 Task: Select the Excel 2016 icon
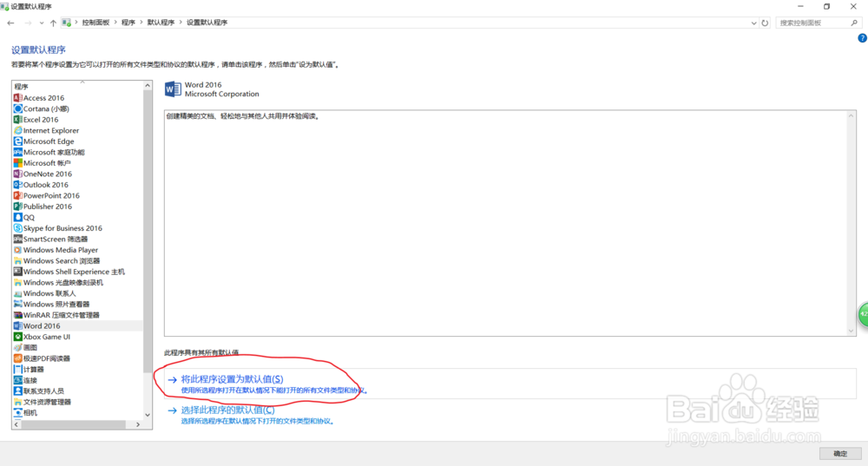(x=17, y=120)
